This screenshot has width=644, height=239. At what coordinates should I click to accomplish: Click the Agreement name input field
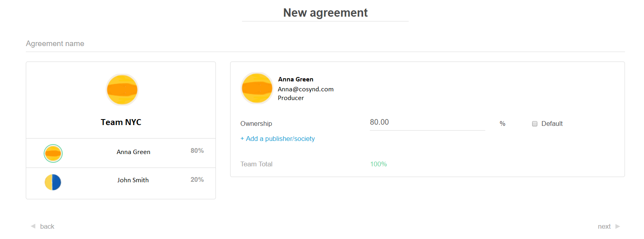pos(325,44)
